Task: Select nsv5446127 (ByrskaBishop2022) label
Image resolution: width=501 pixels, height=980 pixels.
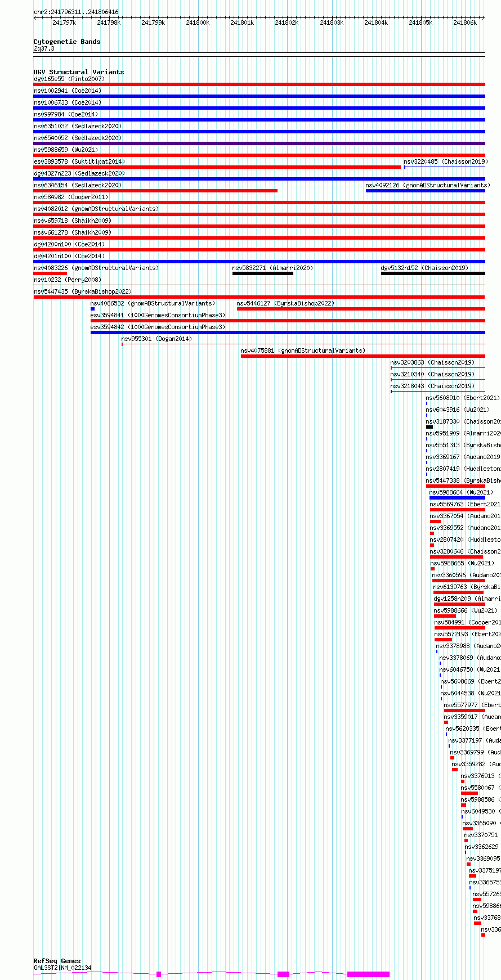Action: click(x=285, y=304)
